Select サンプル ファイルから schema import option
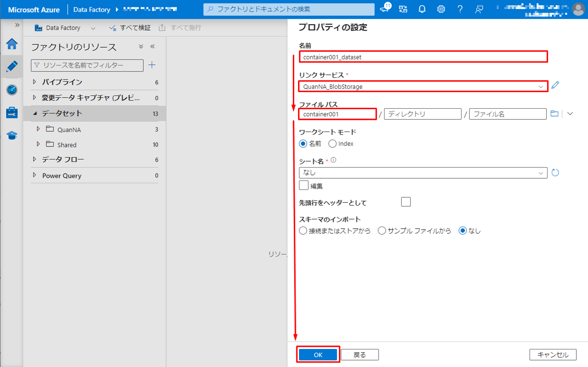 point(382,231)
